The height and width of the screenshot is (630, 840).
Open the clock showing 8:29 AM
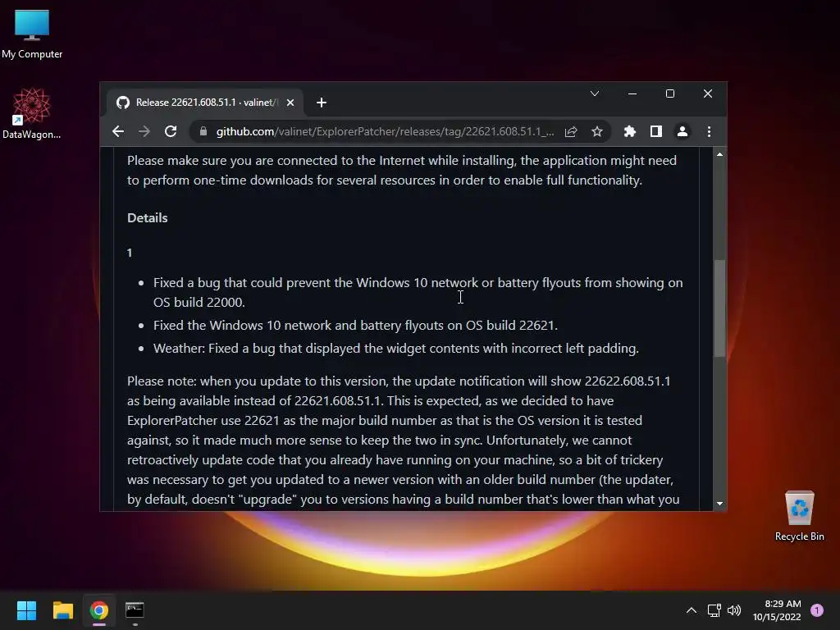coord(777,610)
